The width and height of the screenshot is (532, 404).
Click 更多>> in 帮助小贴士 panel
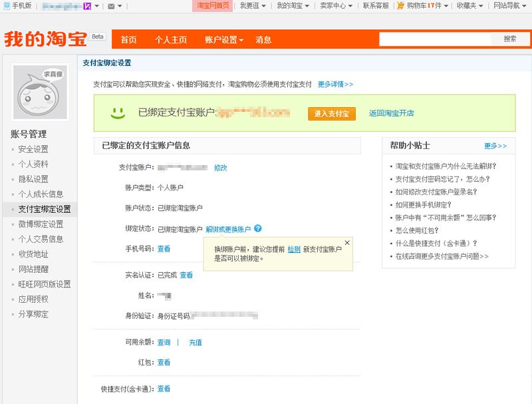point(495,146)
